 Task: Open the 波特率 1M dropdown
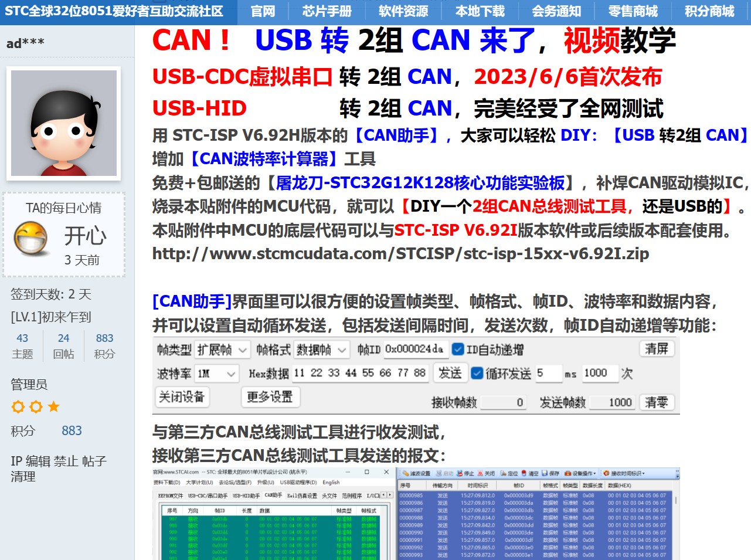[x=217, y=374]
